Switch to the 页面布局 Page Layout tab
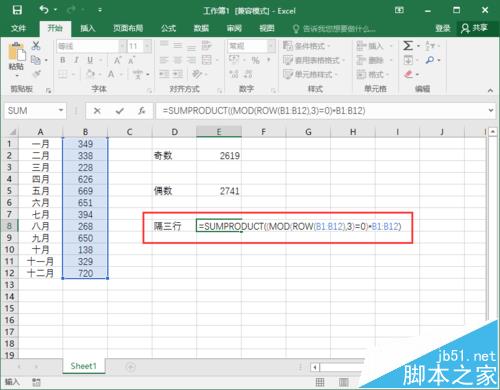500x390 pixels. 128,28
